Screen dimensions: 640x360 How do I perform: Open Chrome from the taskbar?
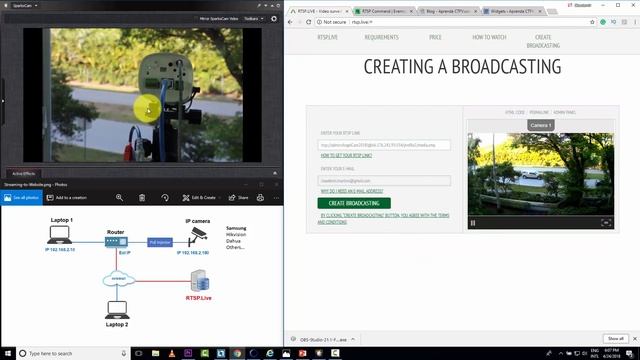click(x=237, y=353)
